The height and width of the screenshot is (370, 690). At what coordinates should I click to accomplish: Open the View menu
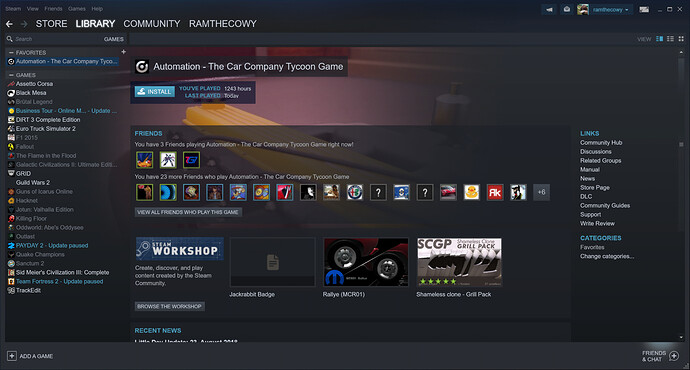click(33, 8)
